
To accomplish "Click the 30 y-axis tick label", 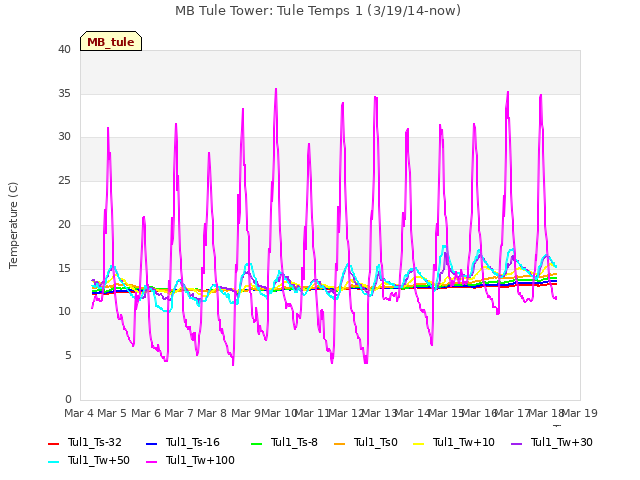I will pyautogui.click(x=64, y=137).
